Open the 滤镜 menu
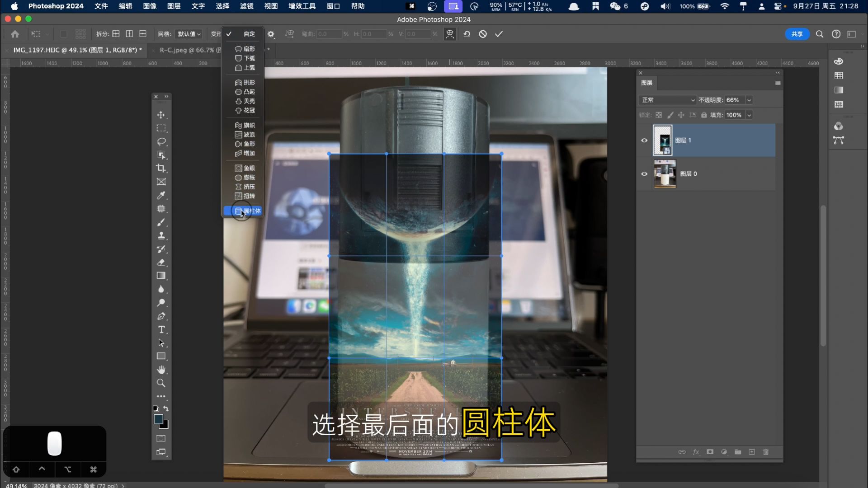The image size is (868, 488). pyautogui.click(x=246, y=6)
